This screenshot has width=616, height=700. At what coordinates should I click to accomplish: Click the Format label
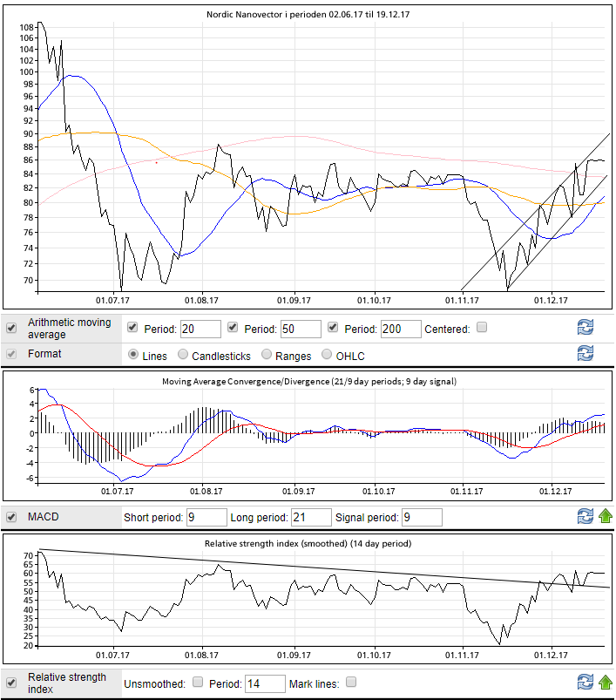pyautogui.click(x=44, y=354)
